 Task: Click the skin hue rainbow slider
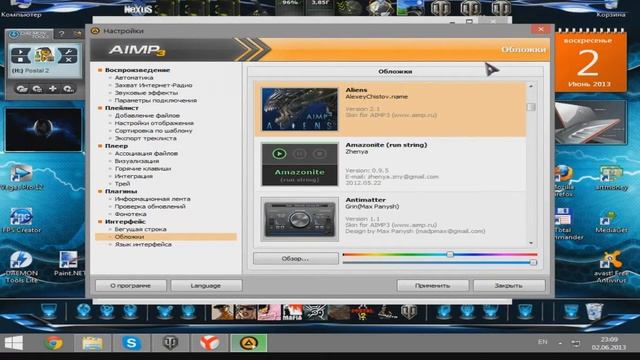tap(440, 254)
